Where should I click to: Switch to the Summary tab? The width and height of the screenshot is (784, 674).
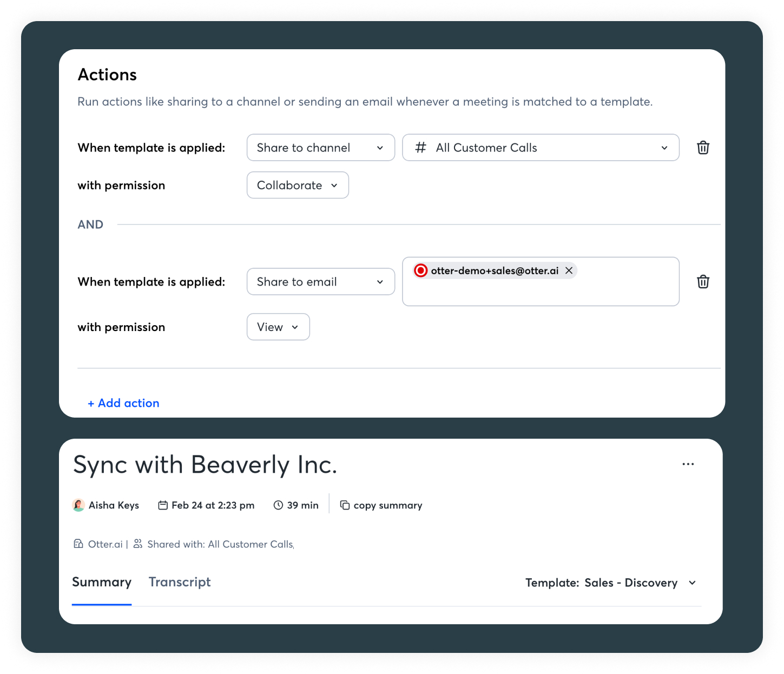[x=102, y=583]
